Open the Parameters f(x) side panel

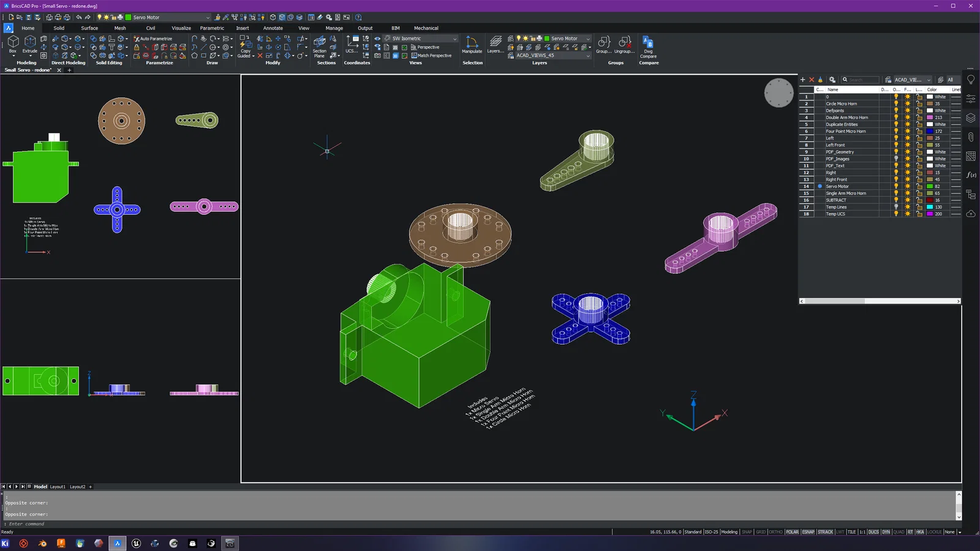coord(971,175)
